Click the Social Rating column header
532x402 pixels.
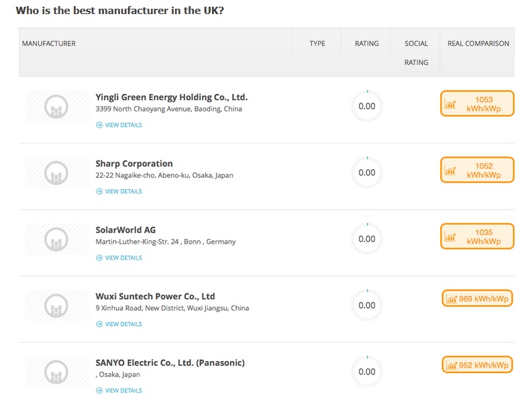click(x=416, y=52)
